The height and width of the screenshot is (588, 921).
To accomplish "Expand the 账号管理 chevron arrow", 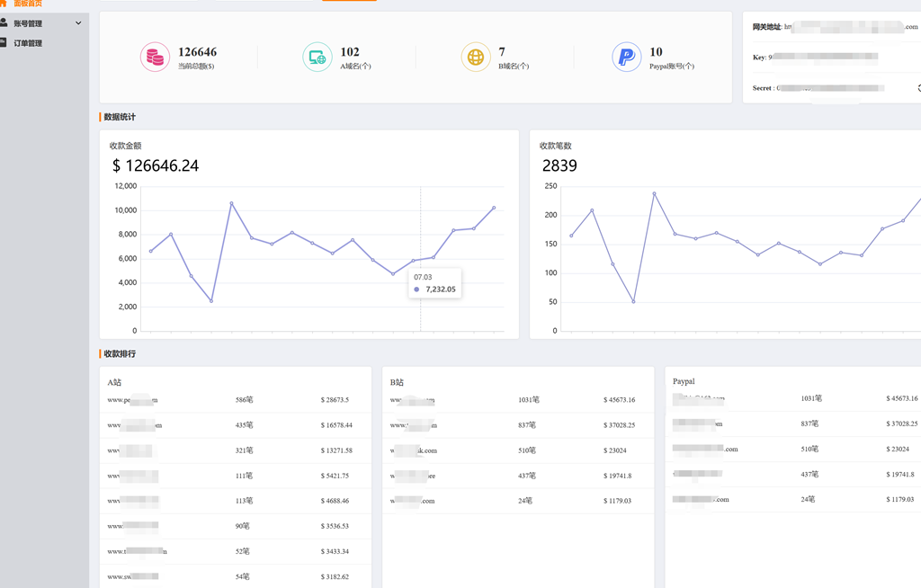I will (78, 23).
